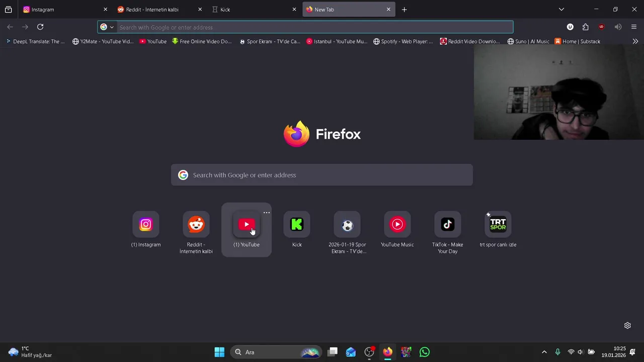Click the forward navigation arrow
The image size is (644, 362).
coord(25,27)
